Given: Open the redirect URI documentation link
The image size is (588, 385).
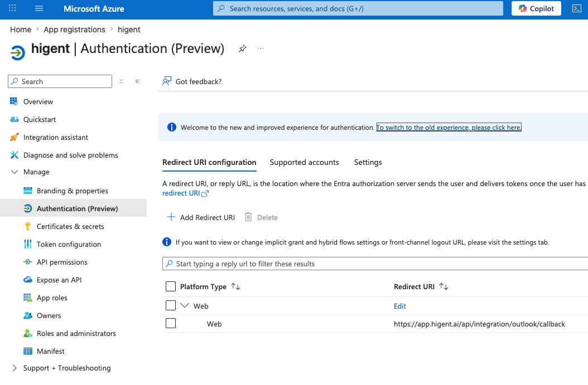Looking at the screenshot, I should pyautogui.click(x=185, y=193).
